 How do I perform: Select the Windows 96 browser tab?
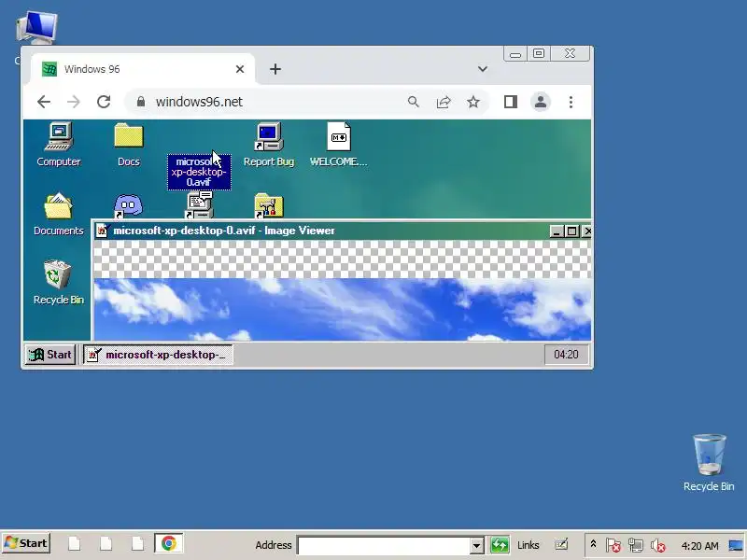pyautogui.click(x=143, y=69)
